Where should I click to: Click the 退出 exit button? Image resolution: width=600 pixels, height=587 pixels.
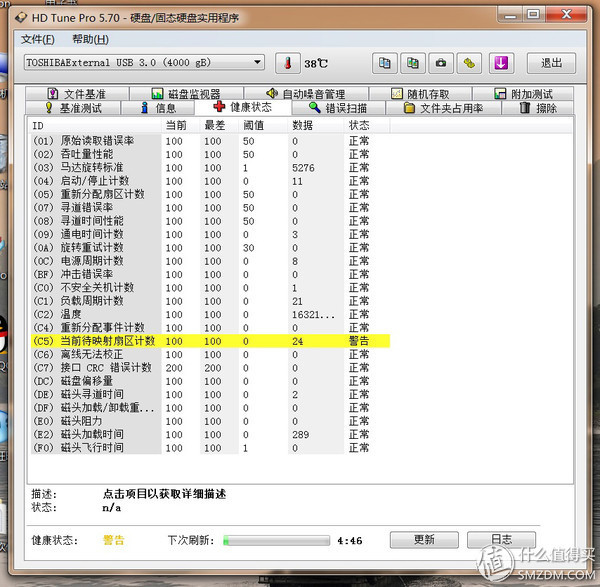tap(551, 63)
